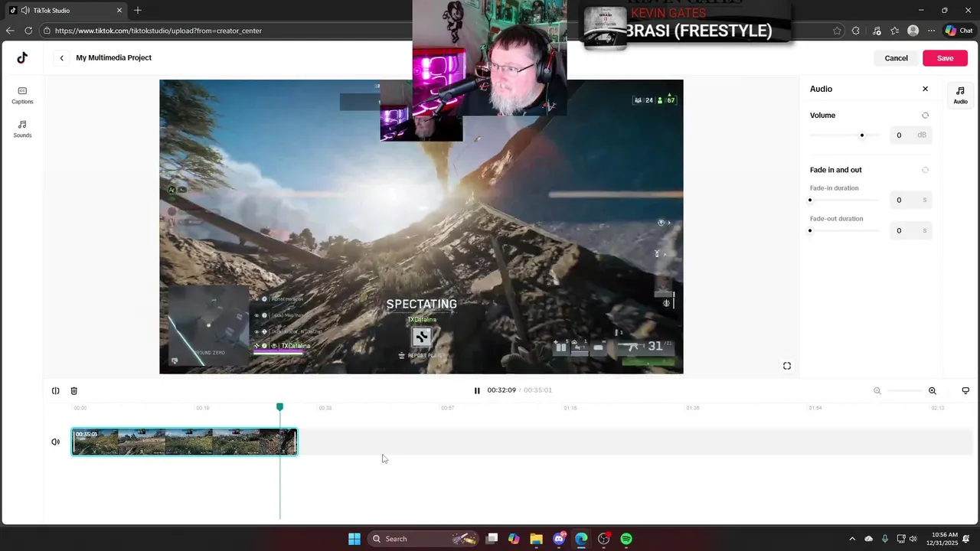Image resolution: width=980 pixels, height=551 pixels.
Task: Click the 00:57 timeline ruler mark
Action: pos(448,408)
